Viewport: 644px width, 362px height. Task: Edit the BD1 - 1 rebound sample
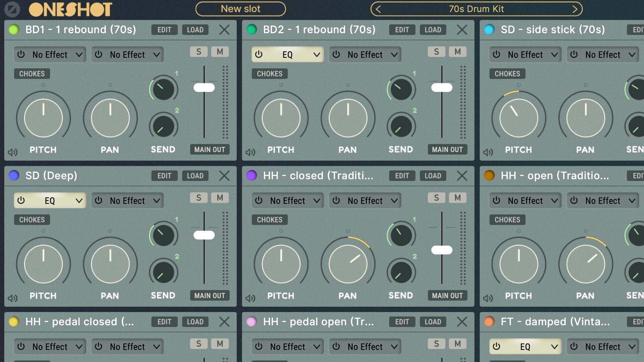164,30
